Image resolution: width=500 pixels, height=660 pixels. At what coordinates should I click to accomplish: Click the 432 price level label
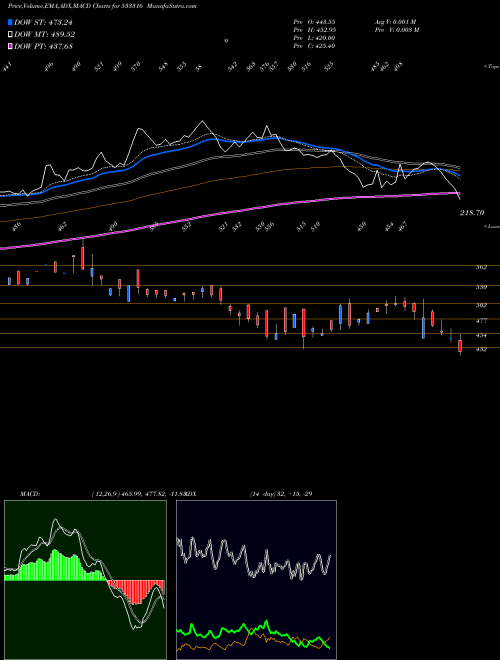481,349
